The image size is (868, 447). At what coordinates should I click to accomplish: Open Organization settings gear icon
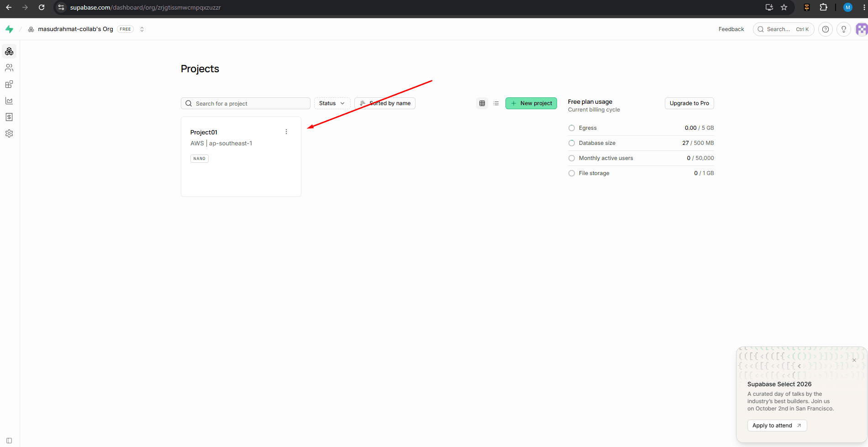point(9,133)
